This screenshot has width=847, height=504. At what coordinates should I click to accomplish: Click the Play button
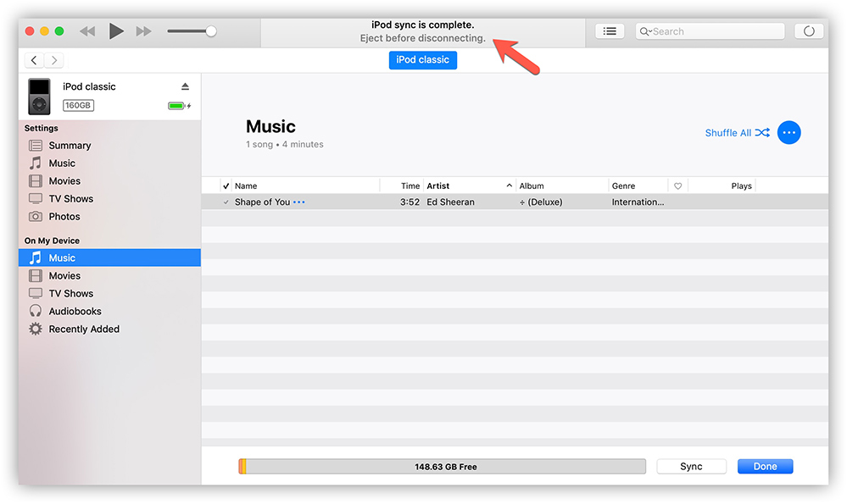coord(116,31)
